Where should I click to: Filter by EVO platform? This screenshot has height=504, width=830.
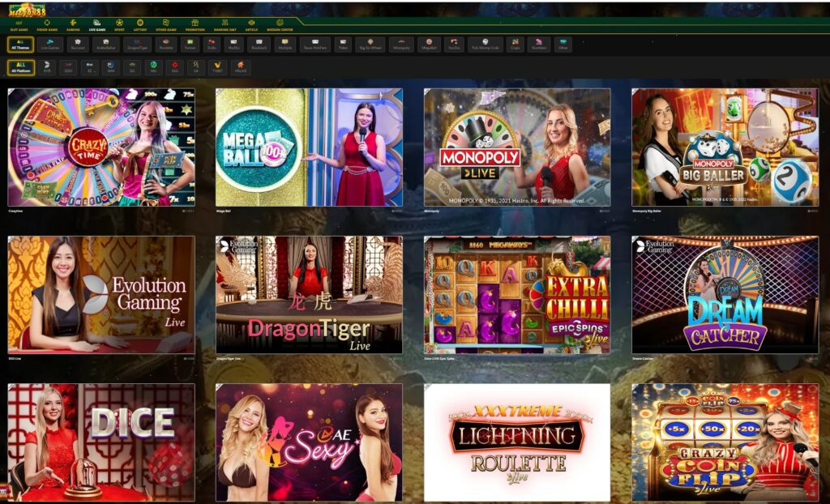click(47, 67)
